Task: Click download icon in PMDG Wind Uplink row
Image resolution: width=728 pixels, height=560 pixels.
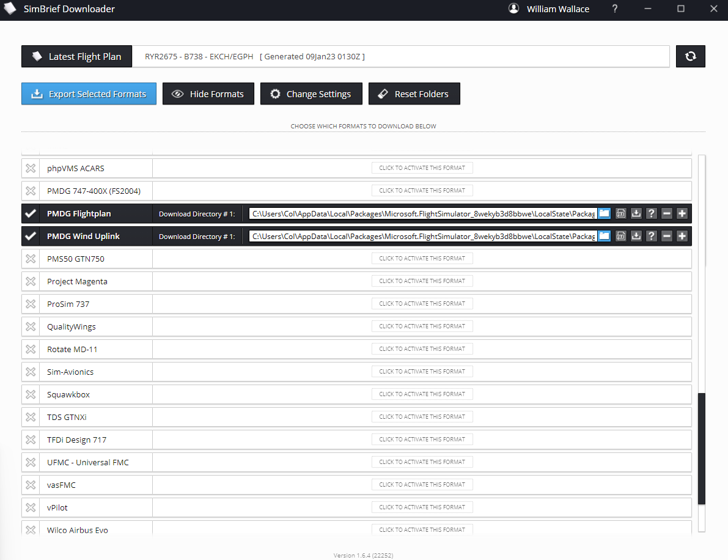Action: [x=636, y=236]
